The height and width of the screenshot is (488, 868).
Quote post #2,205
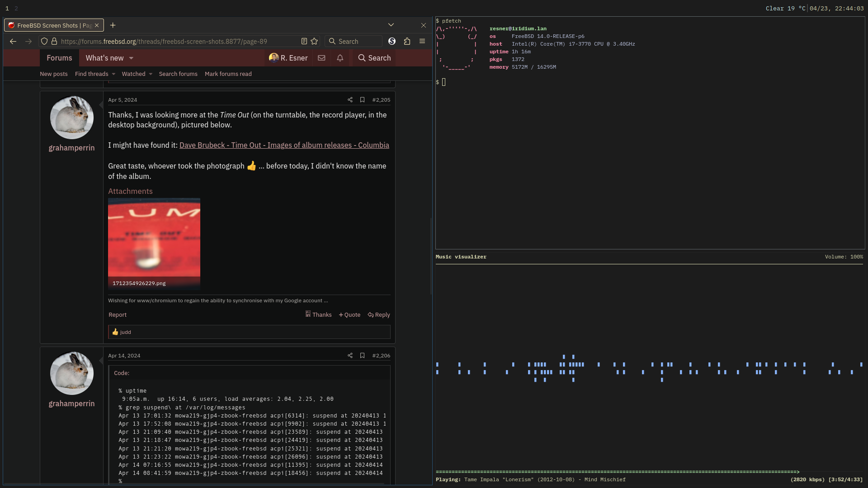349,315
